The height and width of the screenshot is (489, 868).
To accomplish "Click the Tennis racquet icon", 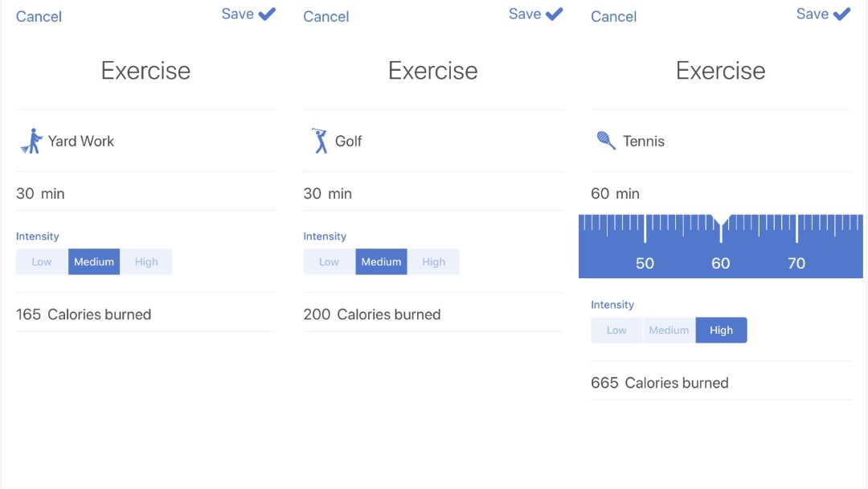I will tap(607, 140).
